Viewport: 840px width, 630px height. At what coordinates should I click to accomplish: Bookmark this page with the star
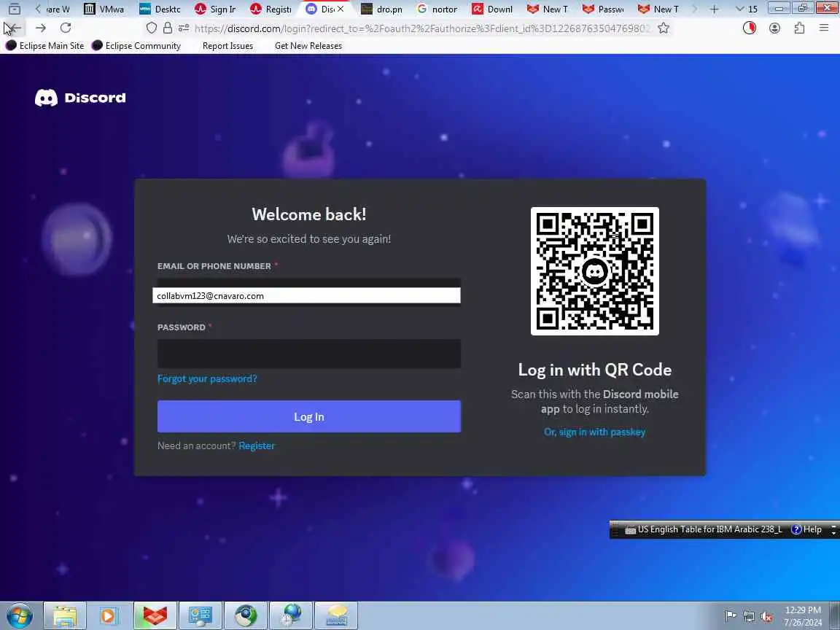coord(664,28)
